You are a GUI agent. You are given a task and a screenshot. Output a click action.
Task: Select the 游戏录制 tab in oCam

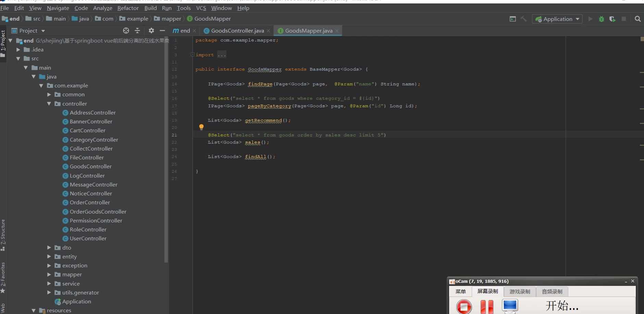(520, 292)
